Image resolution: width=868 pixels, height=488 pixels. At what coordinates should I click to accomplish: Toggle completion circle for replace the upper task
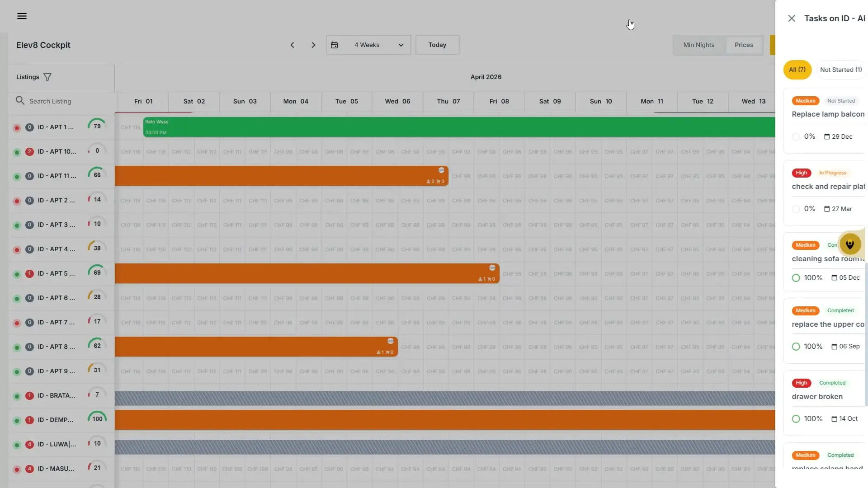coord(796,347)
